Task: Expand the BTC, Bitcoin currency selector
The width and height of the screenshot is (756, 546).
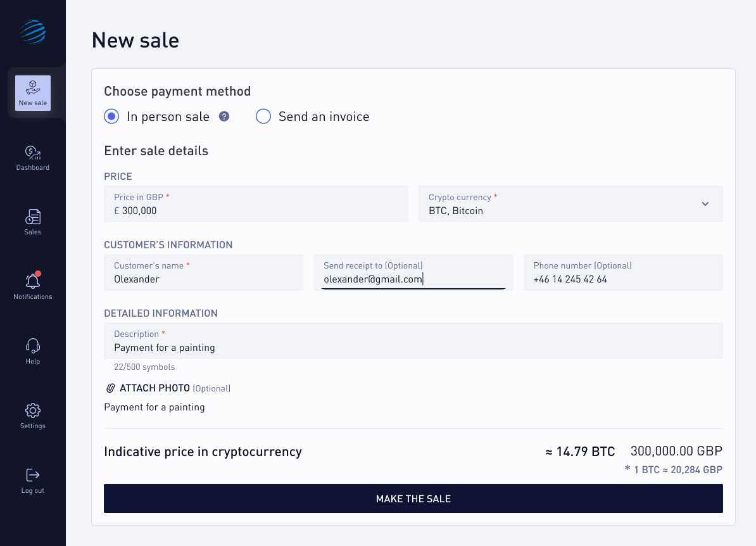Action: pyautogui.click(x=570, y=204)
